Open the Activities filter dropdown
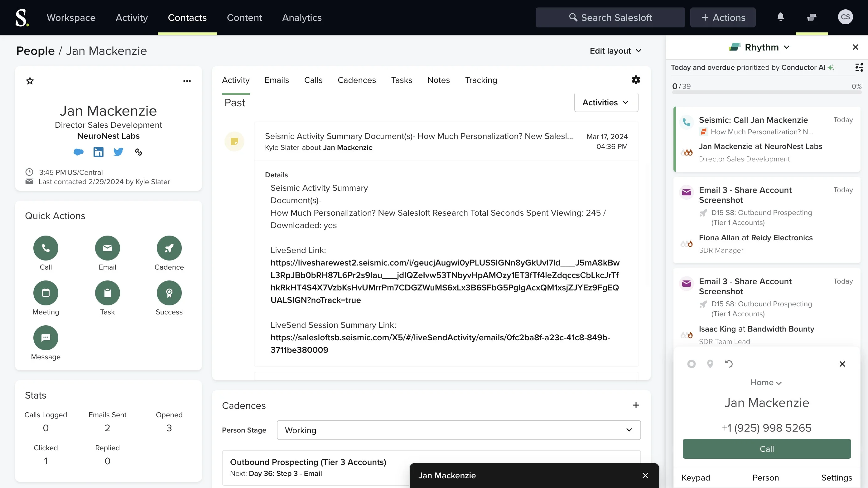This screenshot has height=488, width=868. pos(606,103)
